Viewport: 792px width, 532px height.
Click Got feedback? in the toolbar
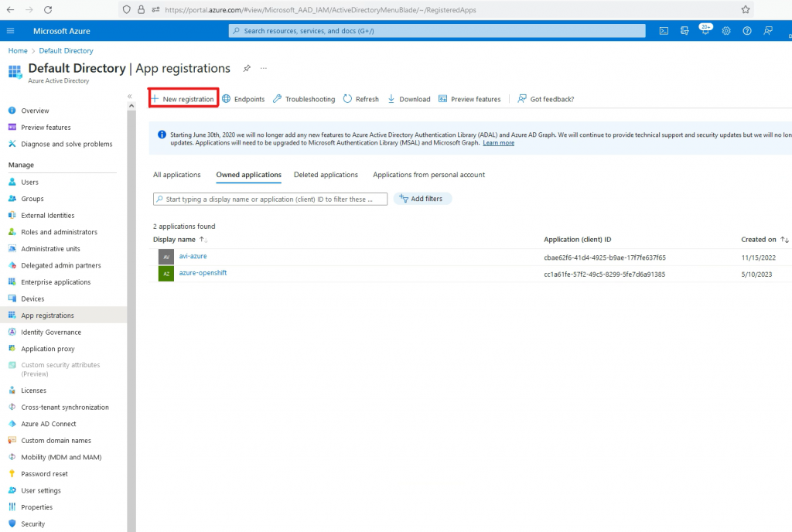546,99
